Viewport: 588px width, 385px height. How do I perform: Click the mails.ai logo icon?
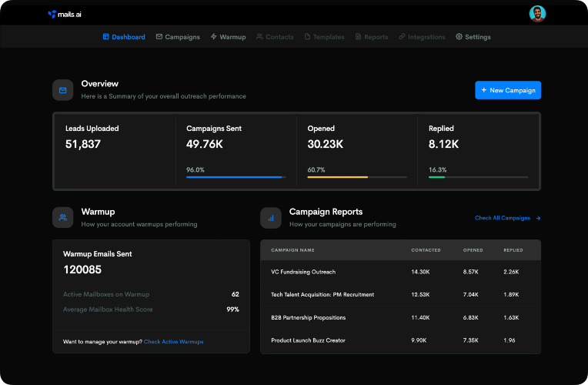(x=52, y=15)
